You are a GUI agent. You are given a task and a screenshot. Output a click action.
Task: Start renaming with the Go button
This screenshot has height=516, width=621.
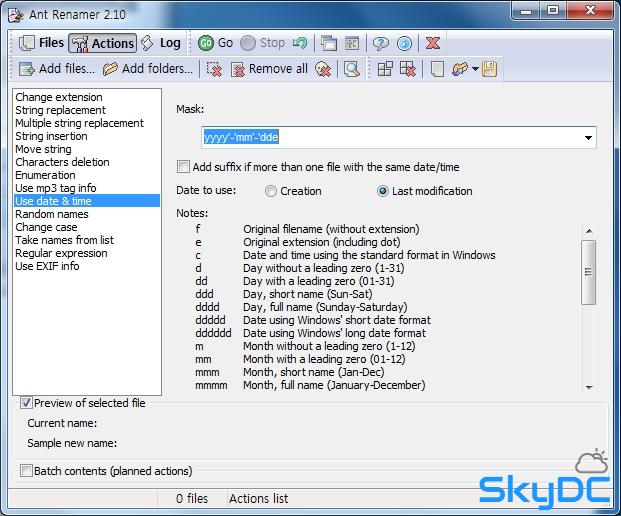pos(215,43)
